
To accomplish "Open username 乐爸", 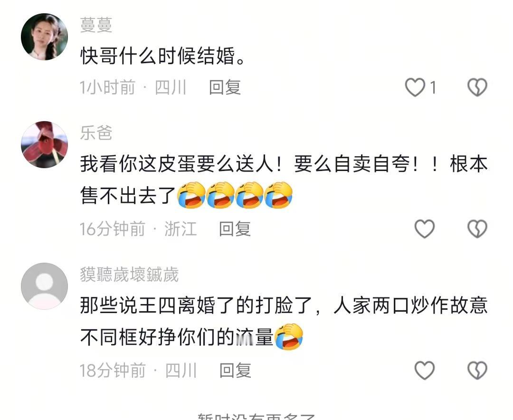I will [x=96, y=133].
